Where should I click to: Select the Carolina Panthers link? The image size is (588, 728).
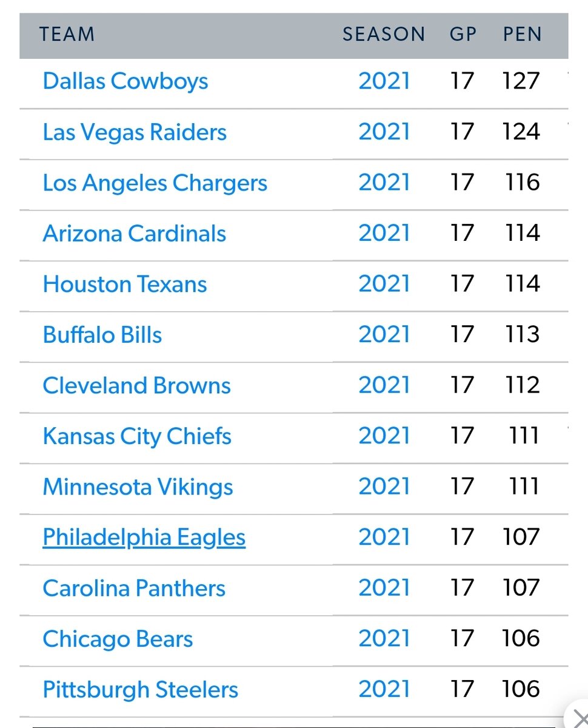[134, 588]
